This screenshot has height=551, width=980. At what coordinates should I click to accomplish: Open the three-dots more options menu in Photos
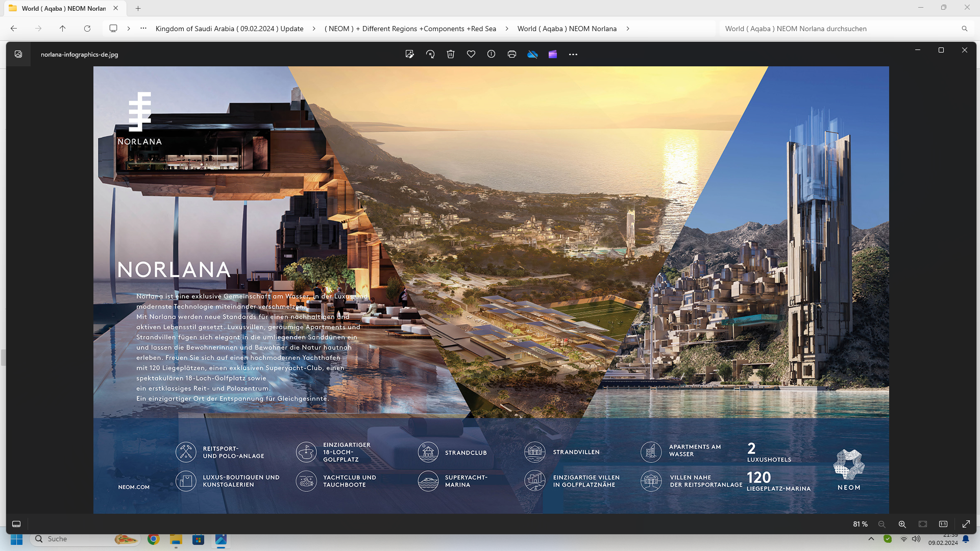pos(573,54)
